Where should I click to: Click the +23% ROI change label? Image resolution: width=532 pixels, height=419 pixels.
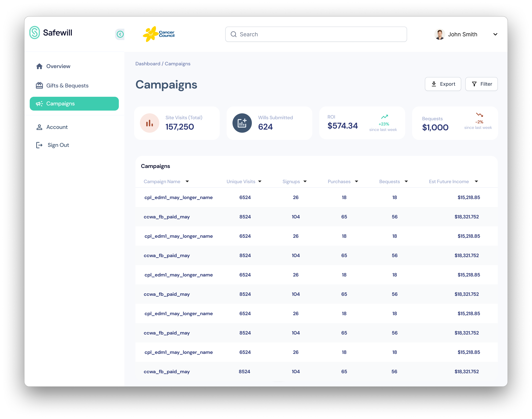point(384,124)
